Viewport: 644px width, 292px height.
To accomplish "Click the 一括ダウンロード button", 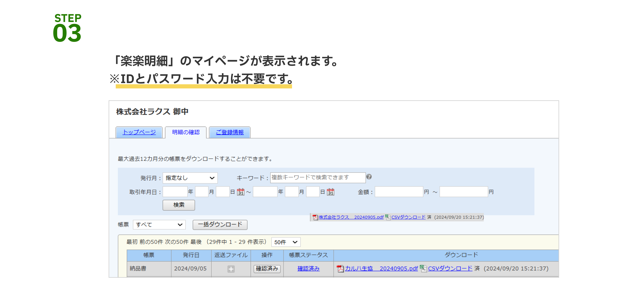I will point(220,225).
